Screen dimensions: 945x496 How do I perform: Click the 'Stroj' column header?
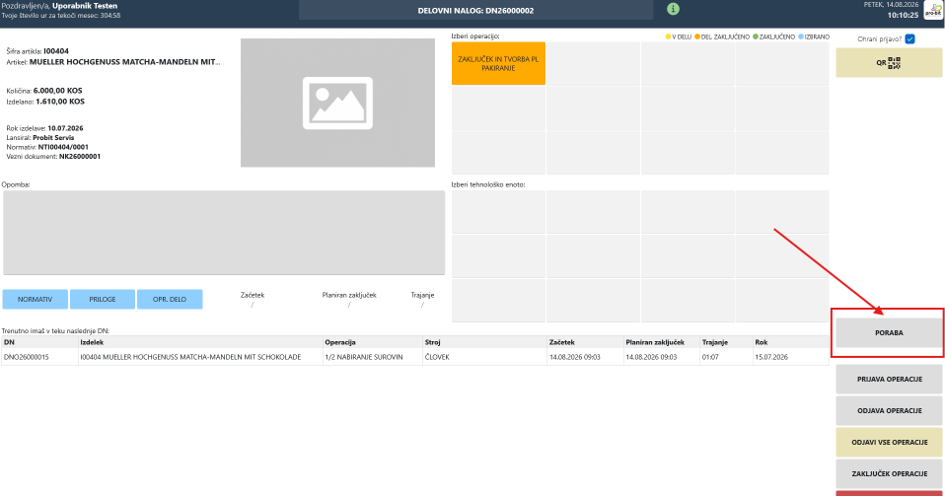point(485,342)
